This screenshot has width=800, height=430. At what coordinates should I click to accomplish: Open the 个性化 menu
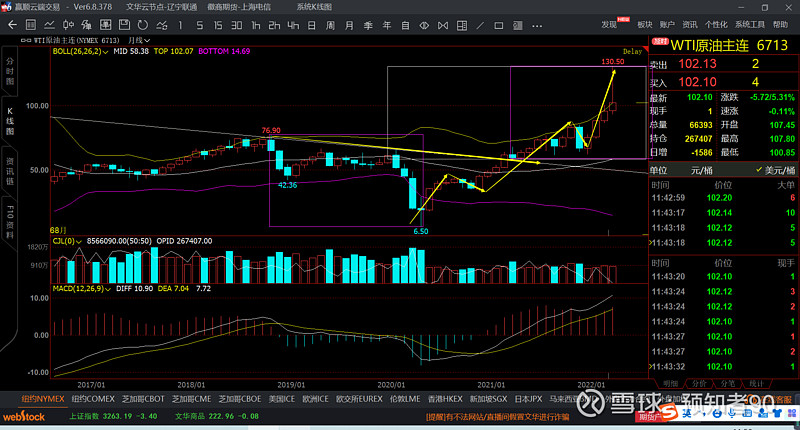pos(716,24)
